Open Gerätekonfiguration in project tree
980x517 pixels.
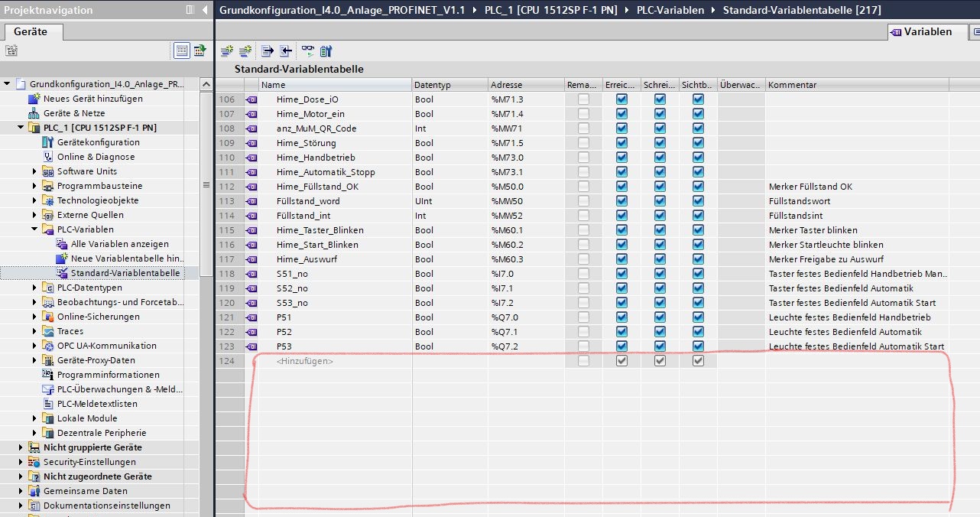98,142
